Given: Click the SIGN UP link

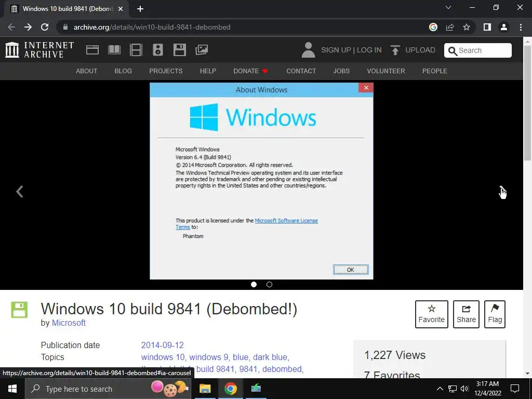Looking at the screenshot, I should click(336, 50).
